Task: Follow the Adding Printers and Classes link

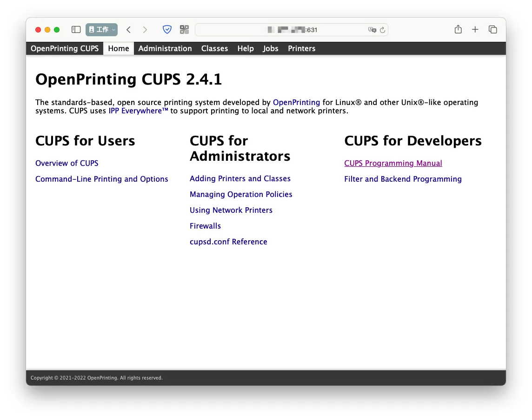Action: [240, 178]
